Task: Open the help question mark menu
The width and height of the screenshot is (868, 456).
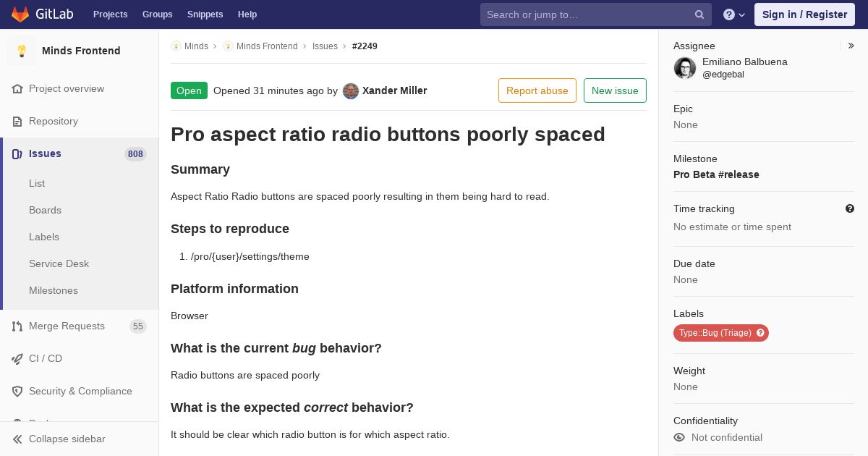Action: (734, 14)
